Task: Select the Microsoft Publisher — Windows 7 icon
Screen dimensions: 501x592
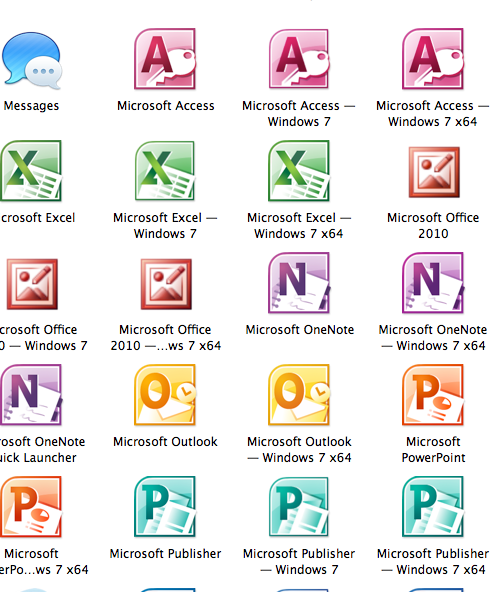Action: (299, 507)
